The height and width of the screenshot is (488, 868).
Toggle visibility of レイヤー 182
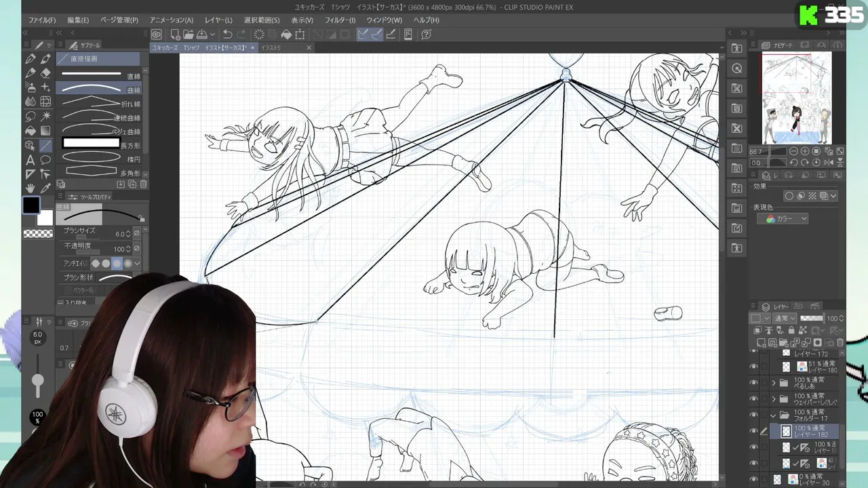(753, 431)
